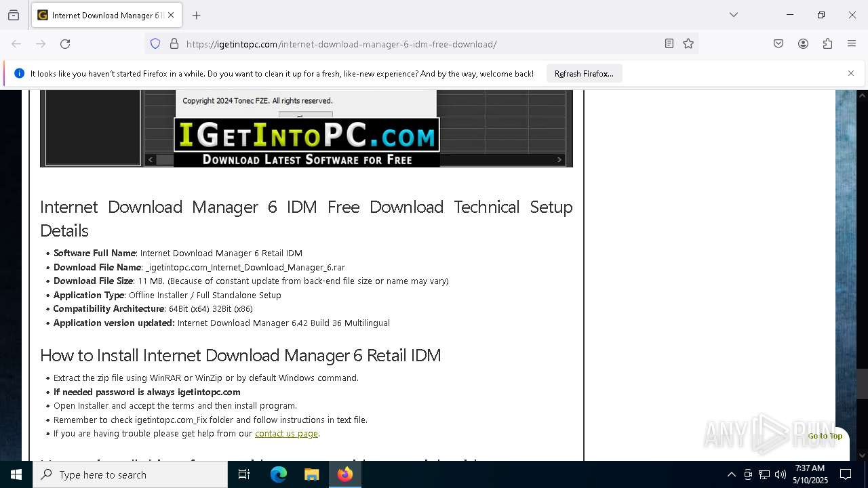This screenshot has height=488, width=868.
Task: Click the Go to Top link
Action: pos(825,436)
